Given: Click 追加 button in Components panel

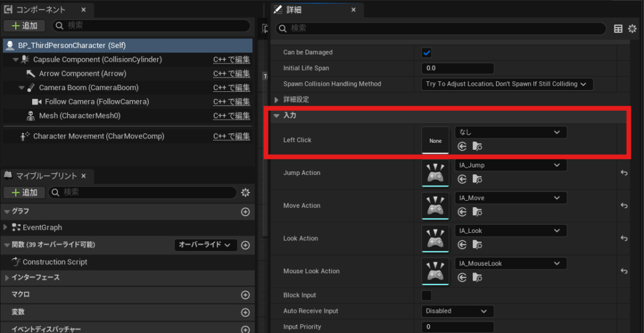Looking at the screenshot, I should coord(24,26).
